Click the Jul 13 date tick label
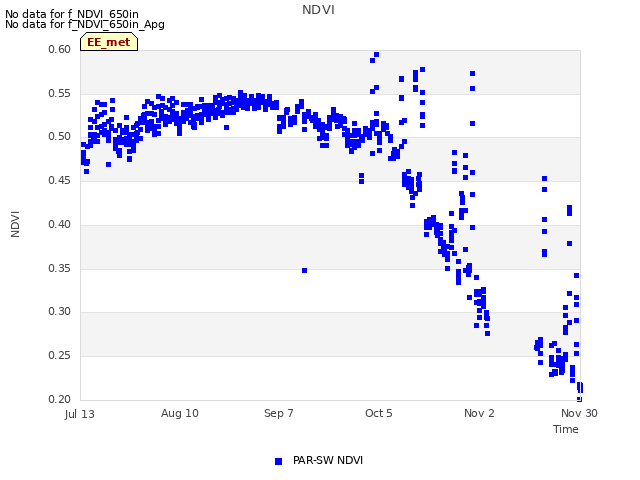 (80, 414)
